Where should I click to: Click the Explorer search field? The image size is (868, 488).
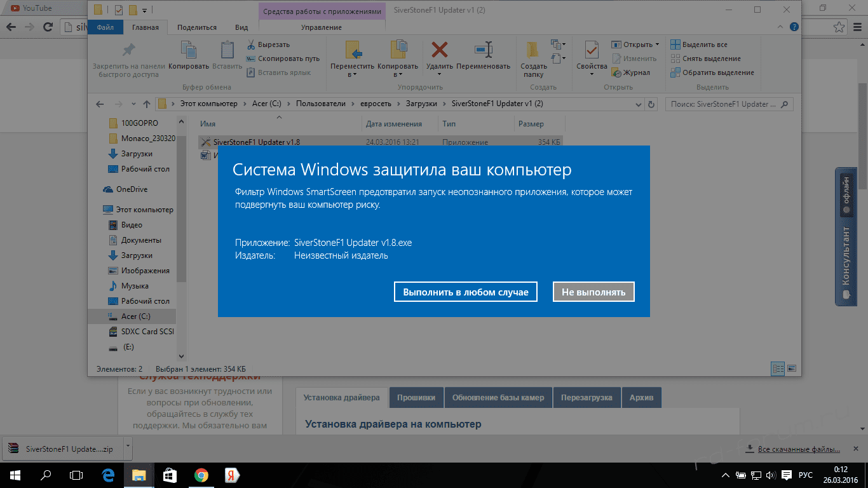728,104
